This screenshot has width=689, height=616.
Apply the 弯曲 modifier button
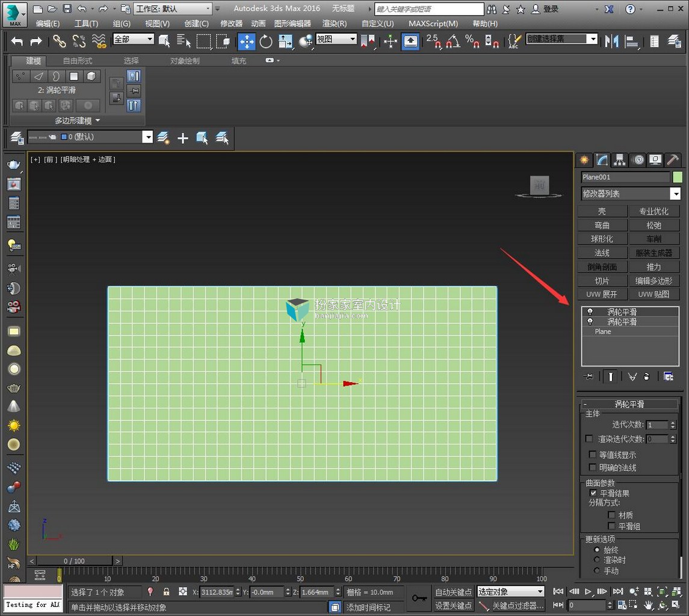[602, 226]
